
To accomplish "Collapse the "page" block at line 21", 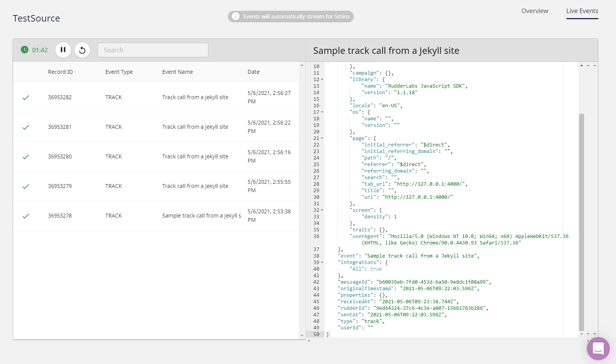I will pos(322,138).
